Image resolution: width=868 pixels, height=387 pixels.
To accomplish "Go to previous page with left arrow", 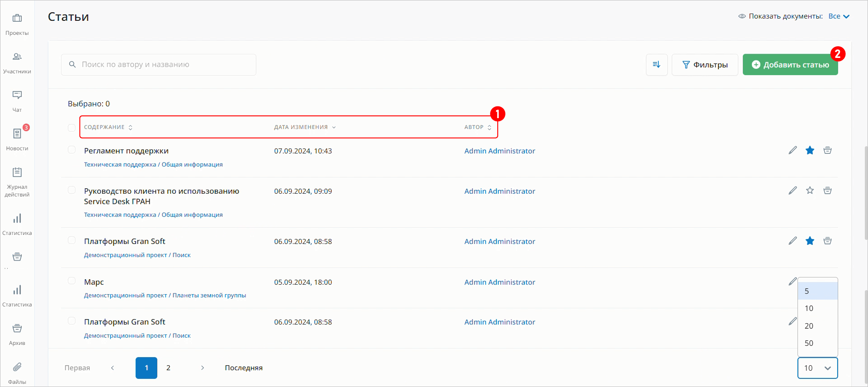I will [113, 368].
